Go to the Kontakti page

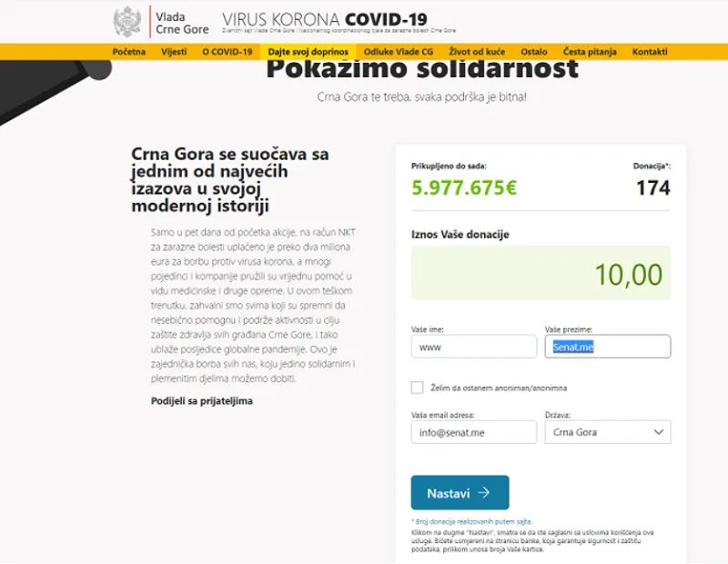coord(650,52)
